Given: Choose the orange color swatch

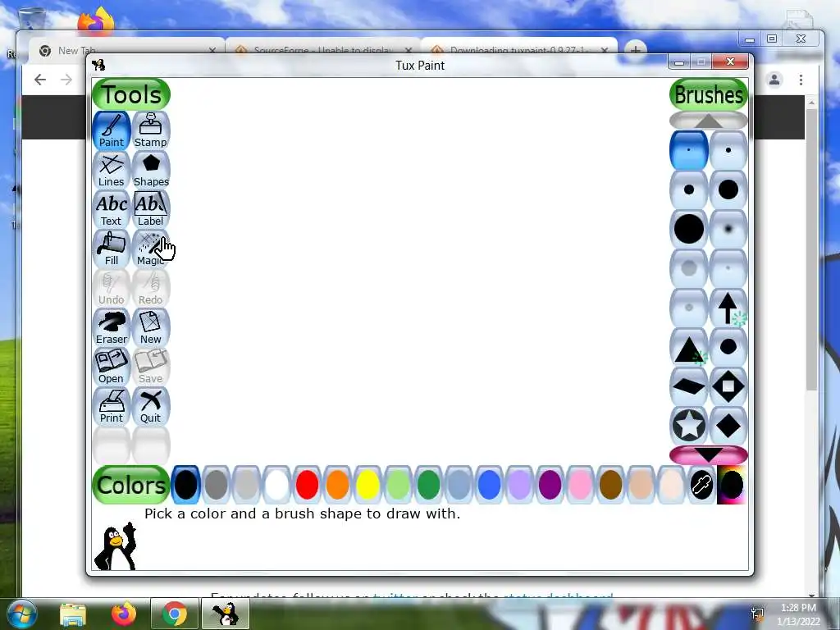Looking at the screenshot, I should 337,486.
